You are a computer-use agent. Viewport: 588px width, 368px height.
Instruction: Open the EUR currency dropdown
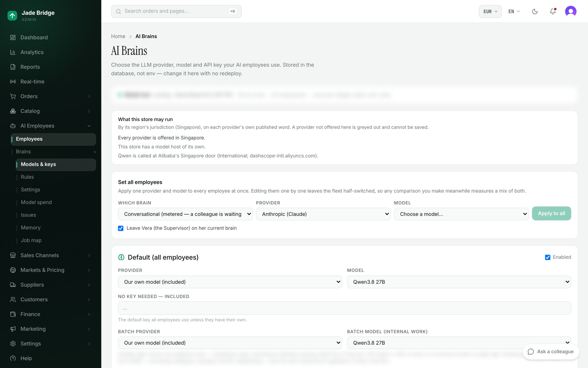point(490,11)
